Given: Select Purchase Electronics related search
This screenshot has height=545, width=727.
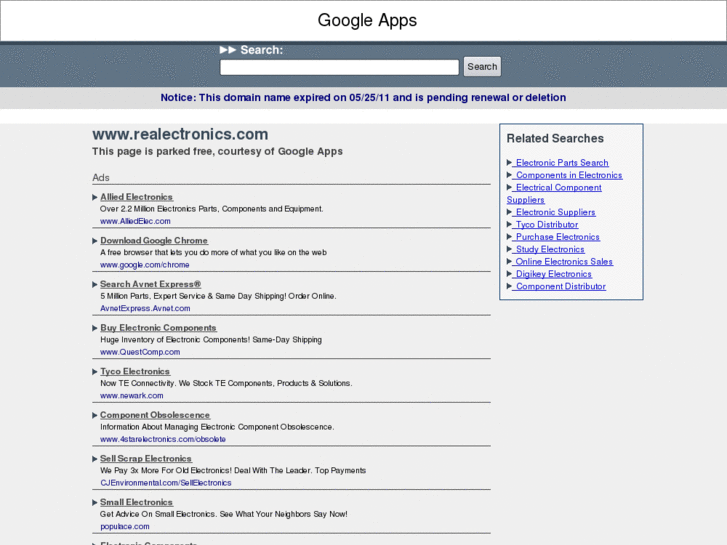Looking at the screenshot, I should pyautogui.click(x=558, y=237).
